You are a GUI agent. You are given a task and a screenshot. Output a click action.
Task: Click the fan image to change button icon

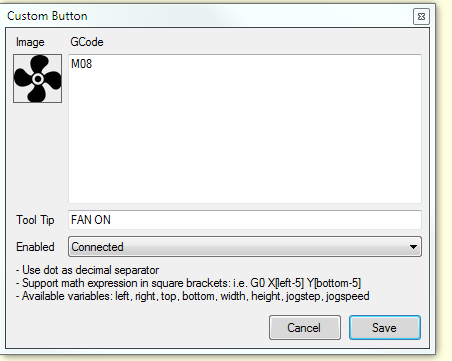click(x=37, y=79)
